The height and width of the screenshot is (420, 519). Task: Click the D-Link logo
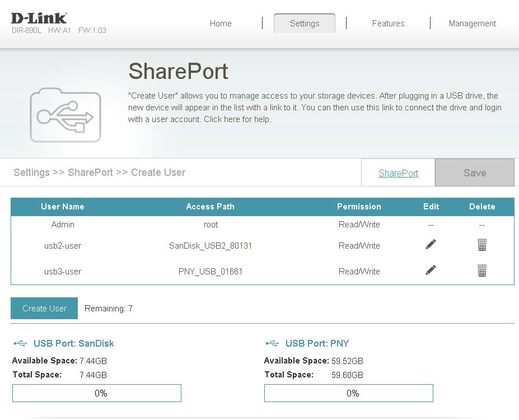click(39, 18)
